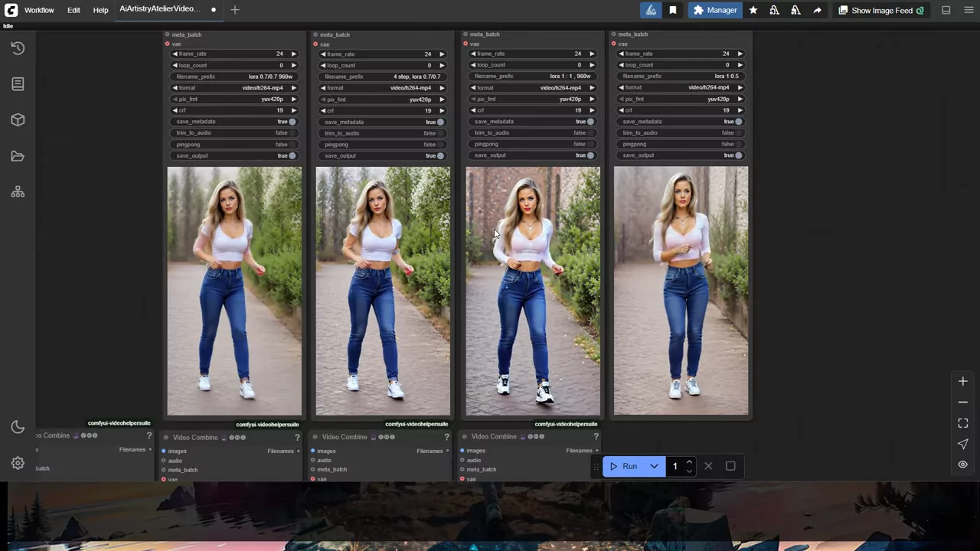Screen dimensions: 980x551
Task: Clear pending queue with square icon
Action: (x=730, y=466)
